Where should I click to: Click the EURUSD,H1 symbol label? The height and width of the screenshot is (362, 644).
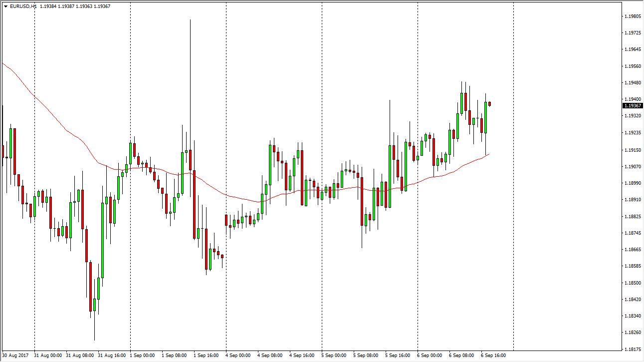pos(23,6)
